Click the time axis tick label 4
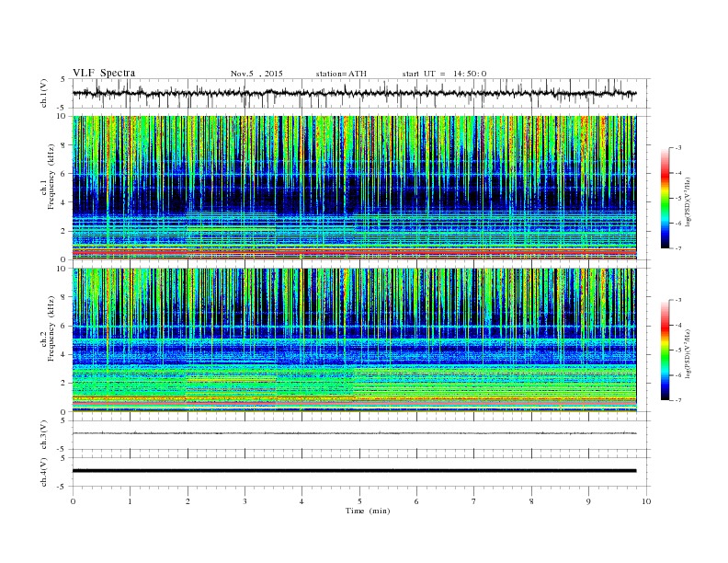Screen dimensions: 728x563 (x=301, y=501)
